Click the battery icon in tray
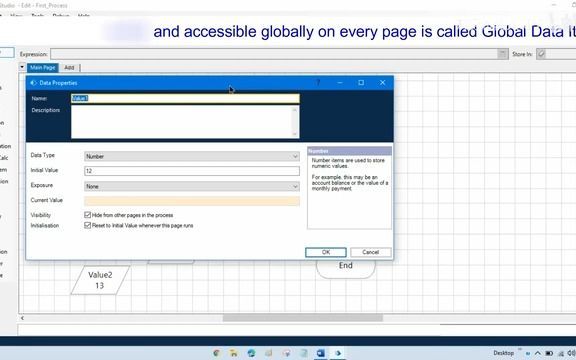Viewport: 576px width, 360px height. click(x=549, y=353)
